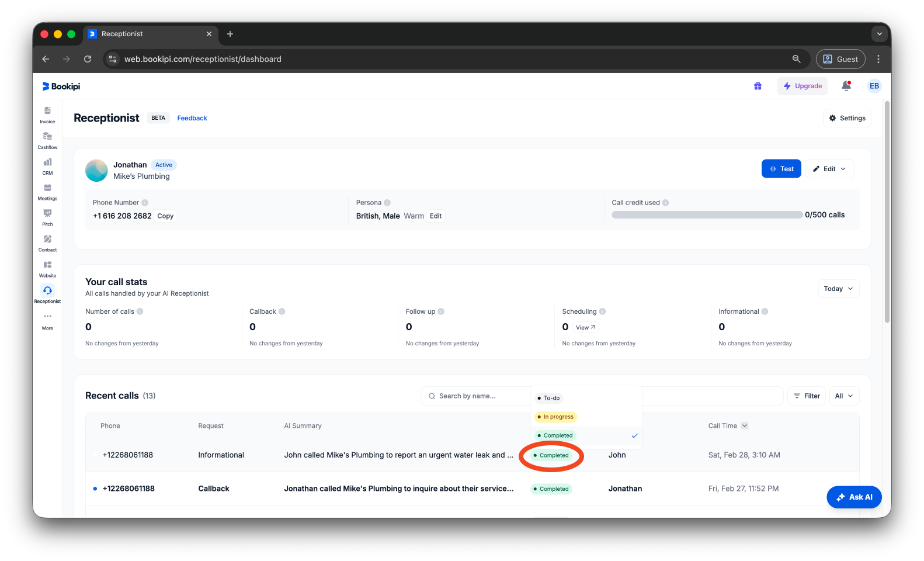Click info icon next to Number of calls

pos(140,311)
